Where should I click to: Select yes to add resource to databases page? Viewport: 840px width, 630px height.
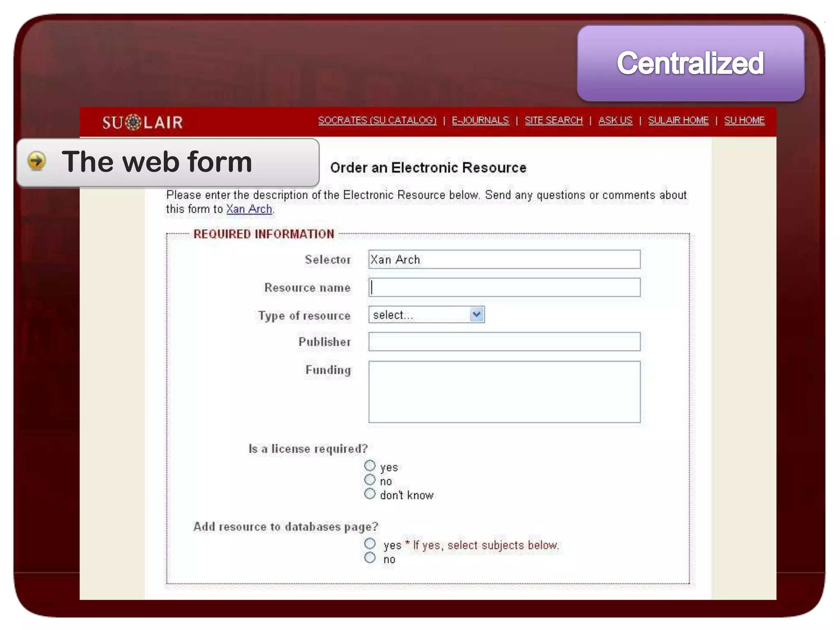tap(370, 543)
